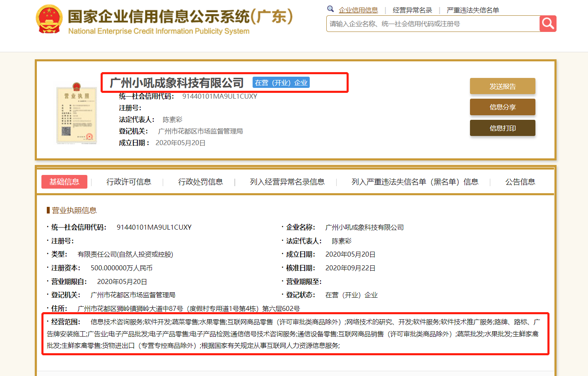
Task: Click the 发送报告 button
Action: tap(502, 86)
